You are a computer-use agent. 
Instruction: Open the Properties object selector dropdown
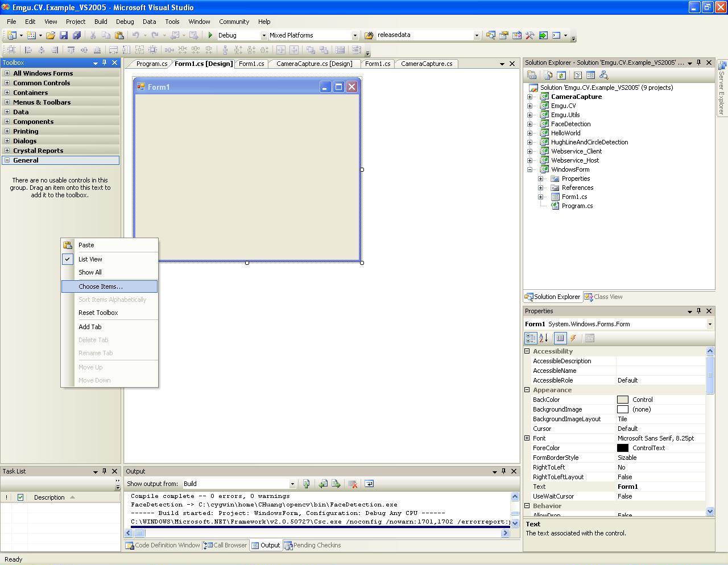710,324
